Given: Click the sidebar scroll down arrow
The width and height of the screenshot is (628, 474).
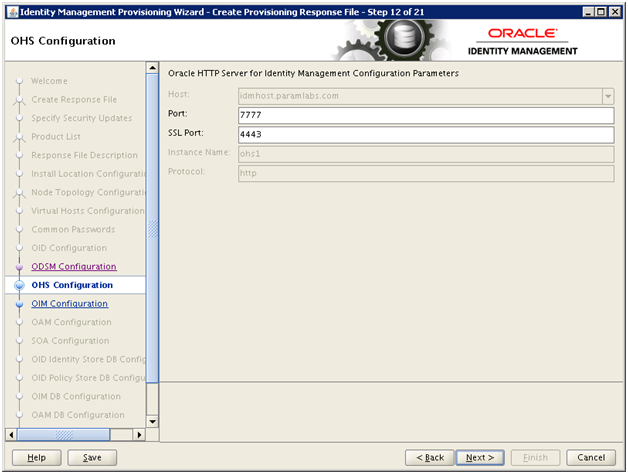Looking at the screenshot, I should [152, 422].
